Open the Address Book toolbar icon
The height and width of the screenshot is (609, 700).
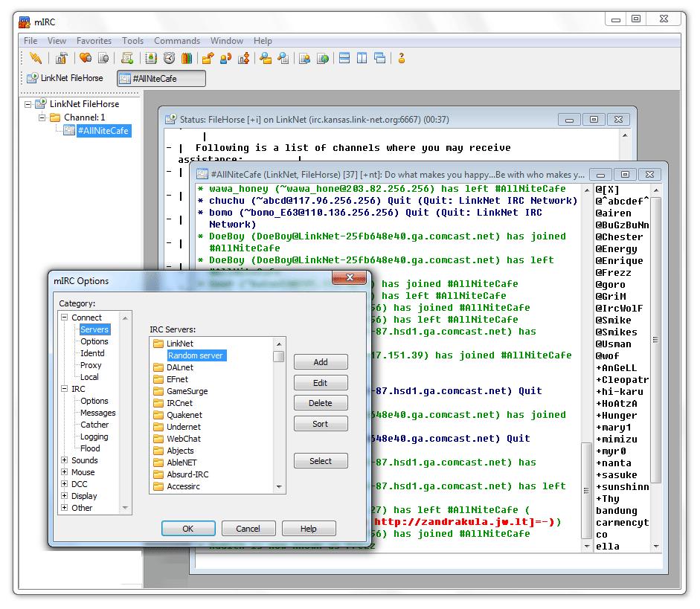point(151,58)
